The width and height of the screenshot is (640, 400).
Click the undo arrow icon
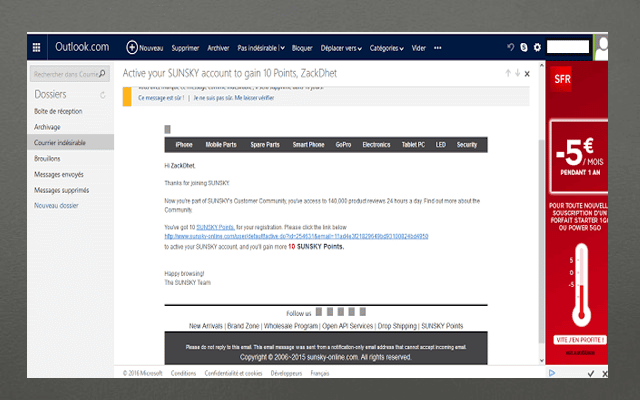tap(510, 47)
